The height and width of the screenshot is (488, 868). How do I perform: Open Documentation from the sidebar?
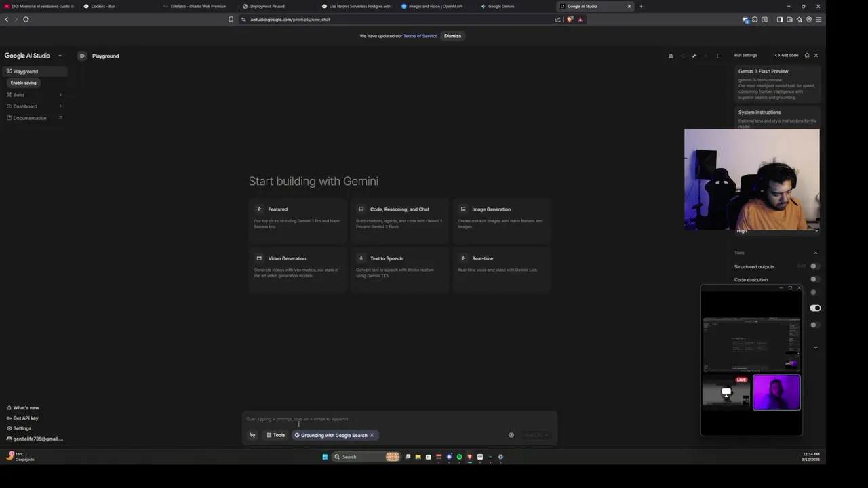[34, 118]
